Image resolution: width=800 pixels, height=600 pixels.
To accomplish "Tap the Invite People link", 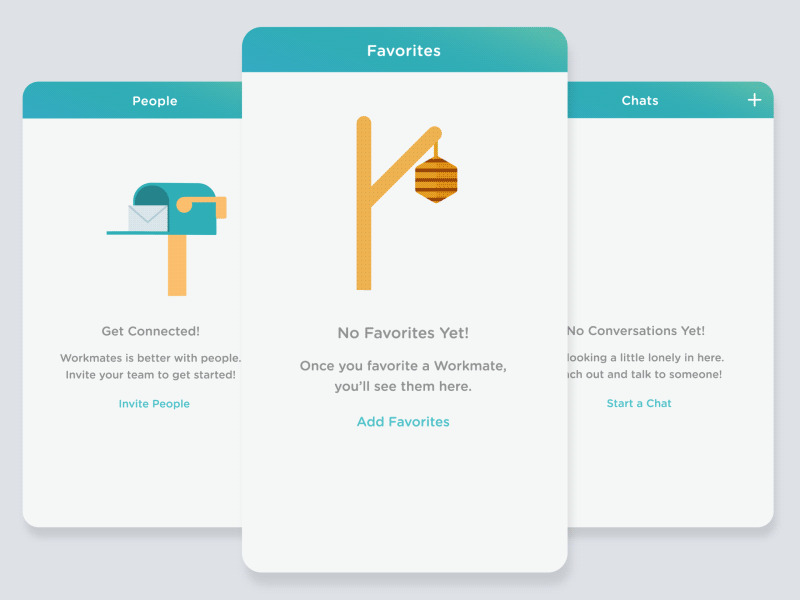I will pyautogui.click(x=154, y=404).
